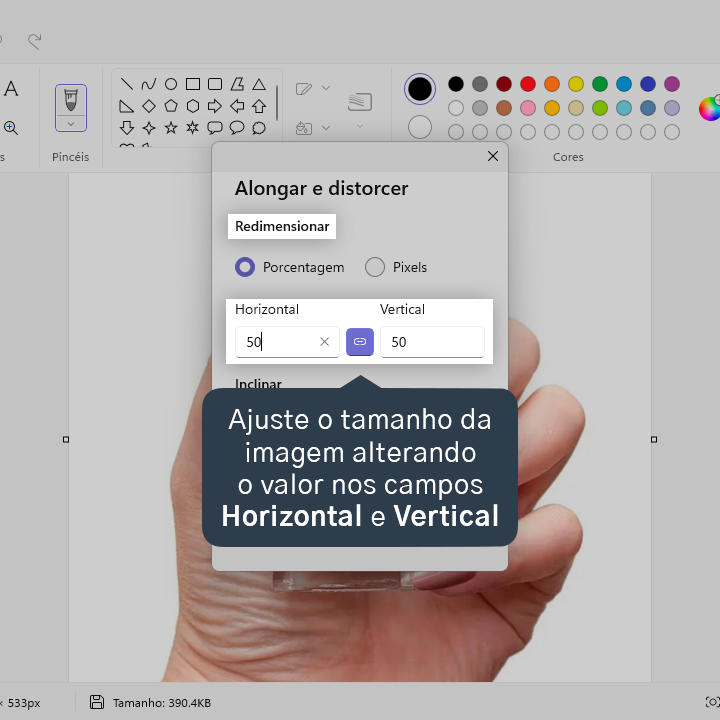Pick the purple color swatch
Screen dimensions: 720x720
tap(672, 84)
